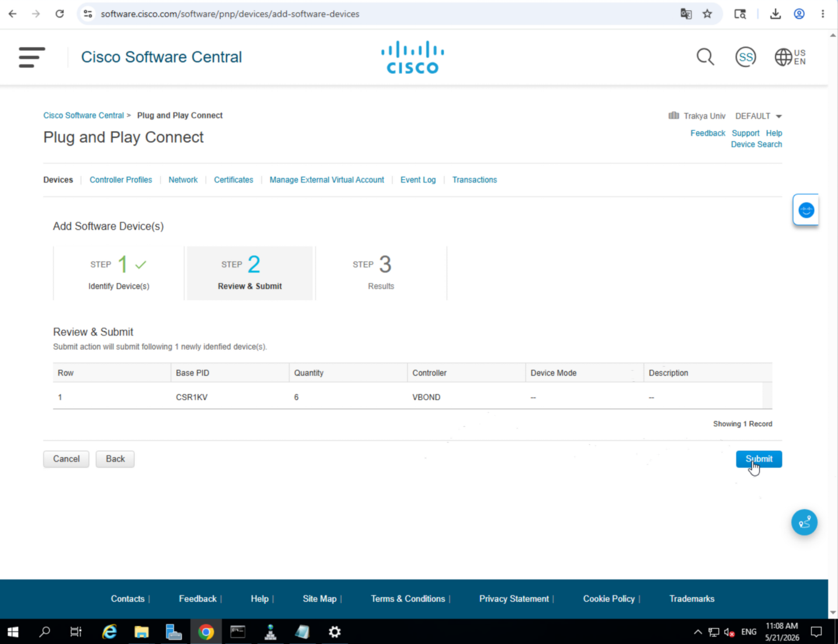Click the guided help round floating button
Viewport: 838px width, 644px height.
804,523
